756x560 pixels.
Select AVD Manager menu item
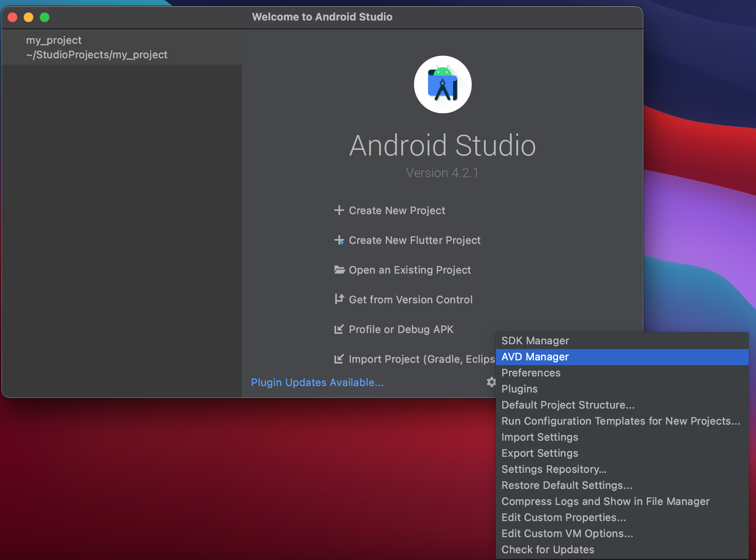[622, 357]
